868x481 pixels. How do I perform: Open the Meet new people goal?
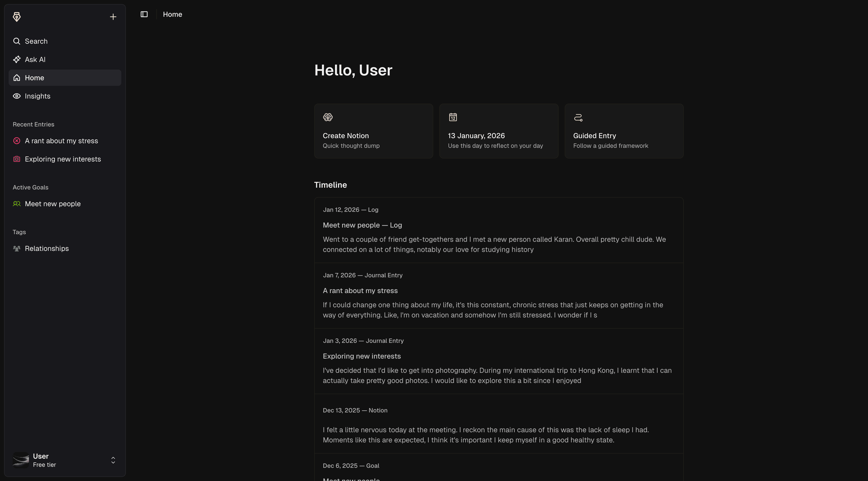(53, 204)
